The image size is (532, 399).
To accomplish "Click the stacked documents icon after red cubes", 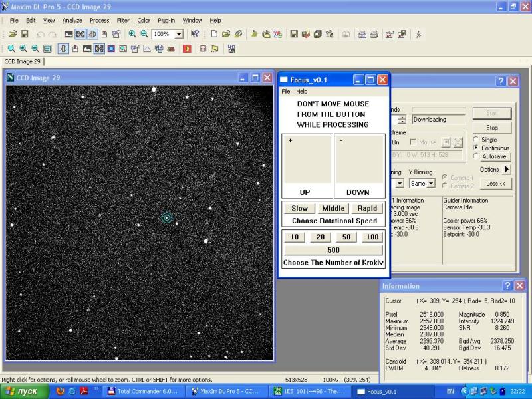I will pos(318,34).
